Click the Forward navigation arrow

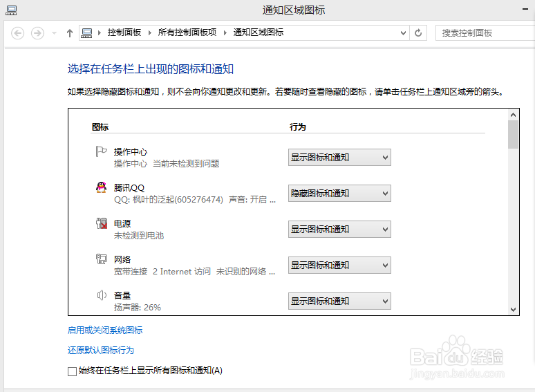point(37,33)
